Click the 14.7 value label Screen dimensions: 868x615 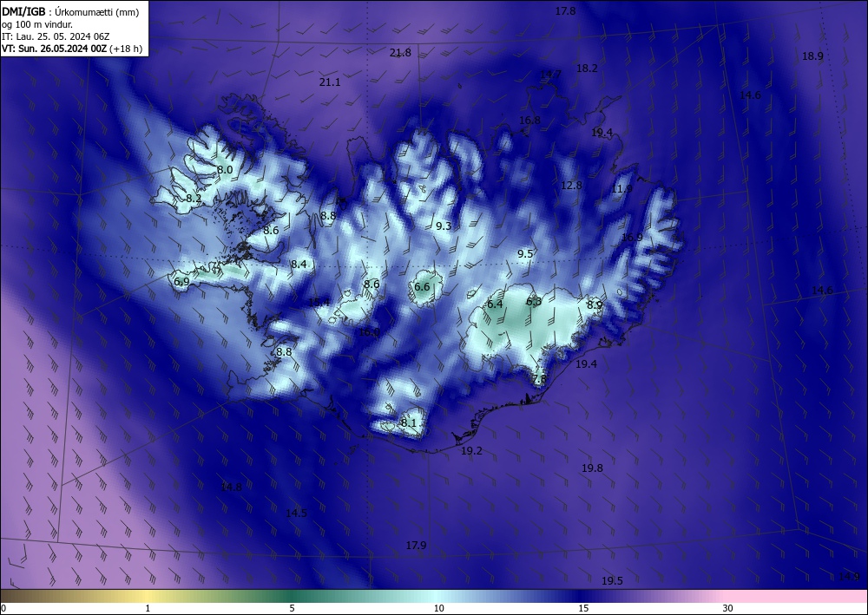point(551,74)
